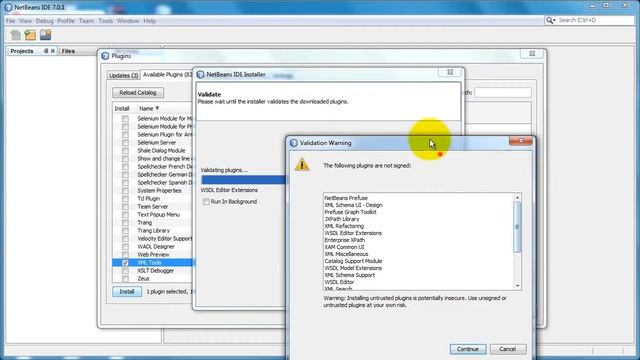The width and height of the screenshot is (640, 360).
Task: Sort plugins by the Name column arrow
Action: pyautogui.click(x=157, y=108)
